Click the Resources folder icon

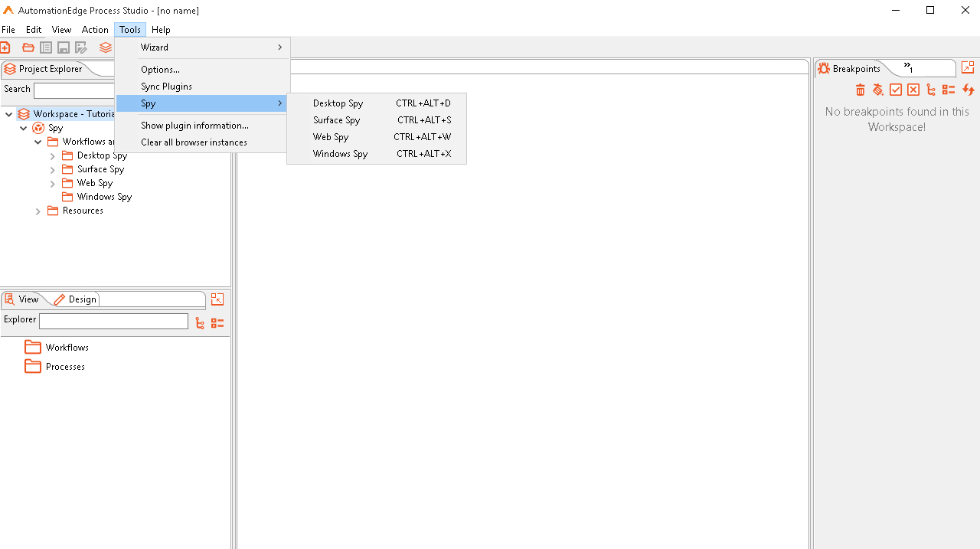(53, 211)
